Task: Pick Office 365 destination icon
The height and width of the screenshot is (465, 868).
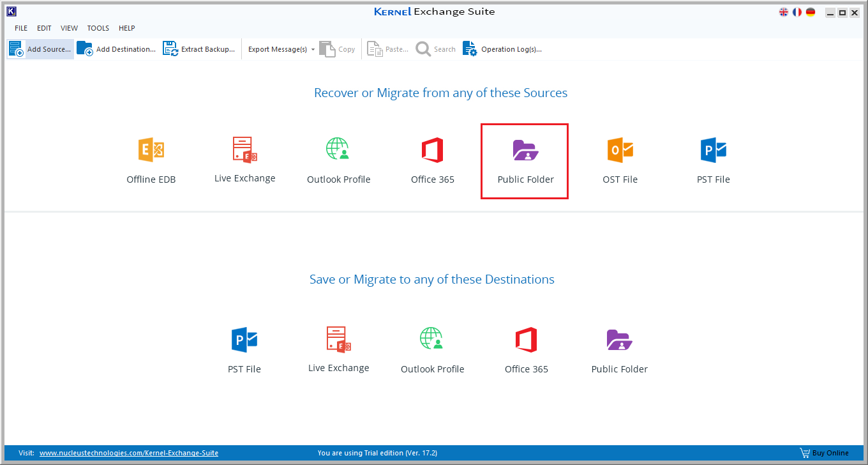Action: (x=527, y=351)
